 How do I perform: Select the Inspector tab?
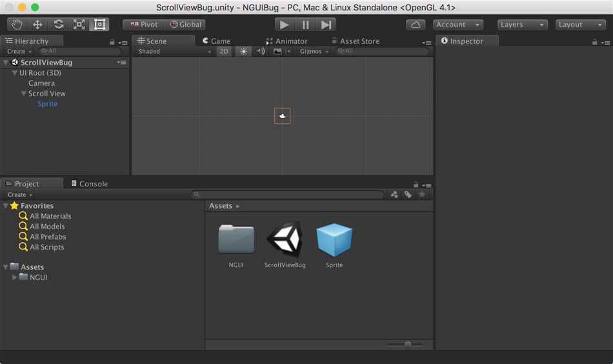(x=467, y=41)
